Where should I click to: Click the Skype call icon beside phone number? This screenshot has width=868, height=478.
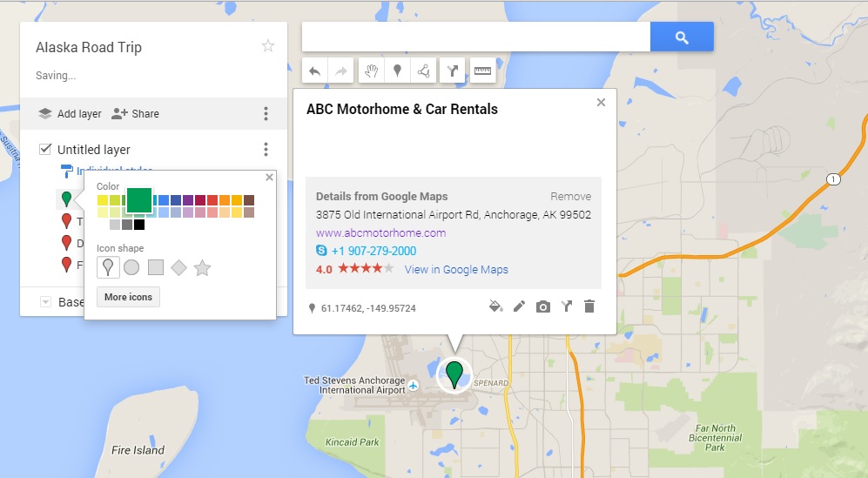(321, 251)
